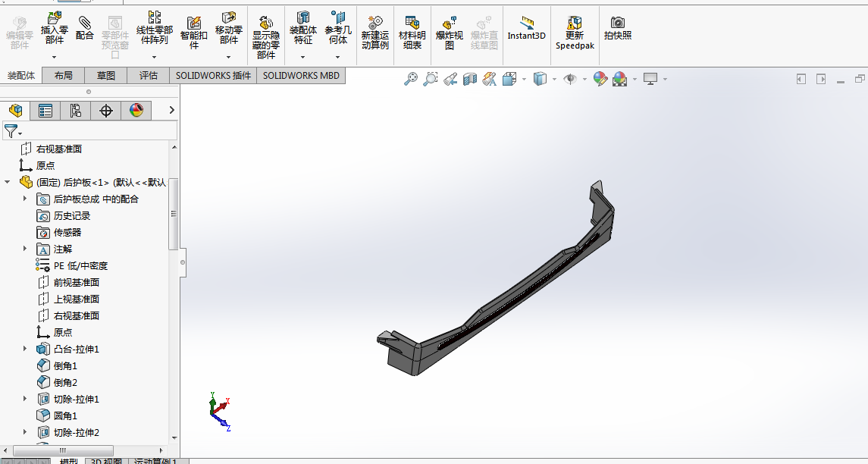The height and width of the screenshot is (464, 868).
Task: Open the Display Style icon
Action: (540, 79)
